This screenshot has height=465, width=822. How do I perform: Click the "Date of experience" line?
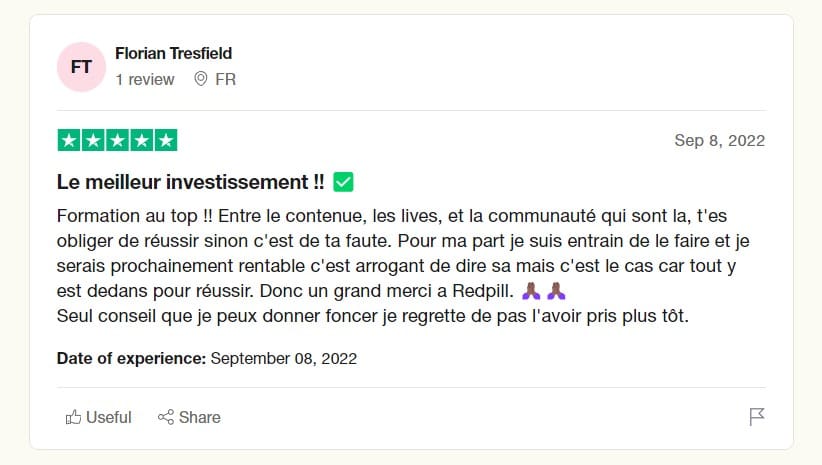tap(207, 358)
